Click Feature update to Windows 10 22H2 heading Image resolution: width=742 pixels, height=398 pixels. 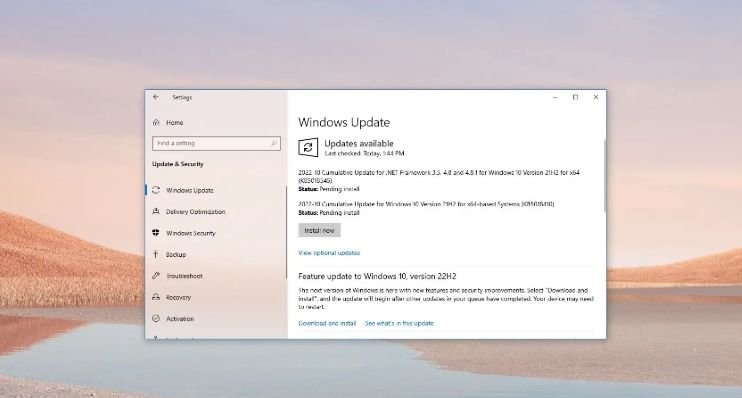(x=377, y=276)
